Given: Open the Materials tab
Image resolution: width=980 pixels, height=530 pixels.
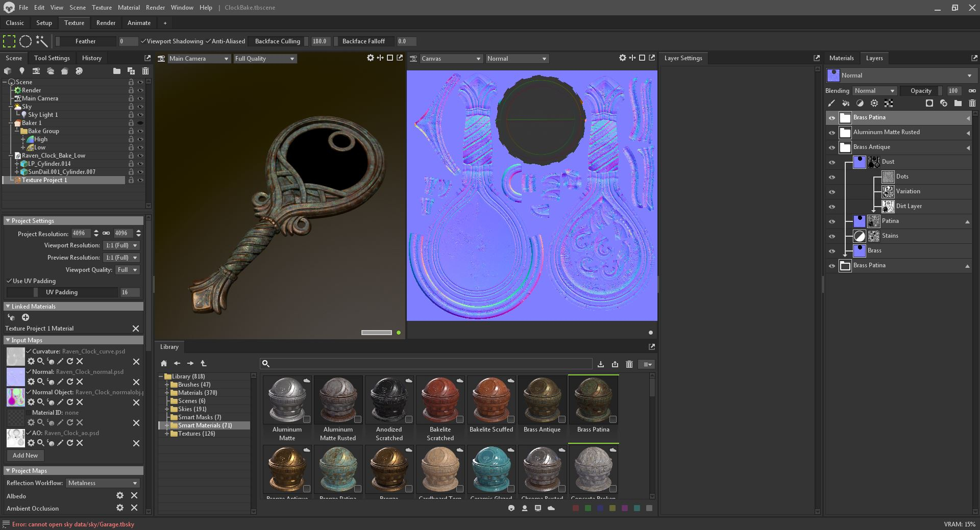Looking at the screenshot, I should click(841, 58).
